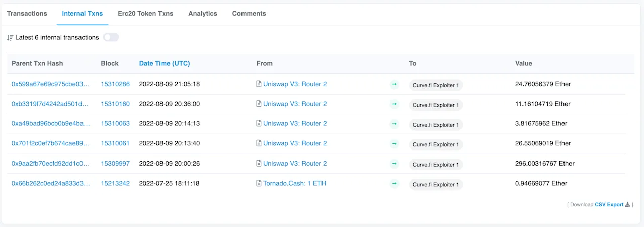The height and width of the screenshot is (227, 644).
Task: Open Uniswap V3: Router 2 link in block 15310063 row
Action: tap(295, 123)
